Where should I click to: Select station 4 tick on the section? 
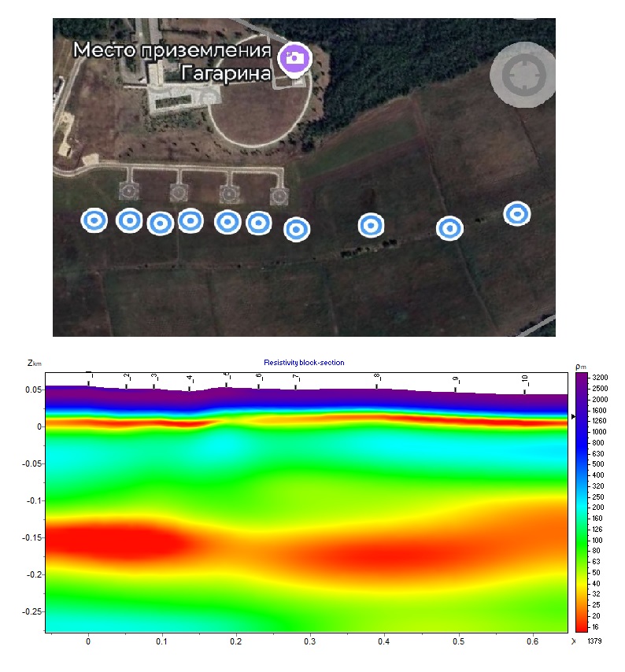pyautogui.click(x=190, y=385)
